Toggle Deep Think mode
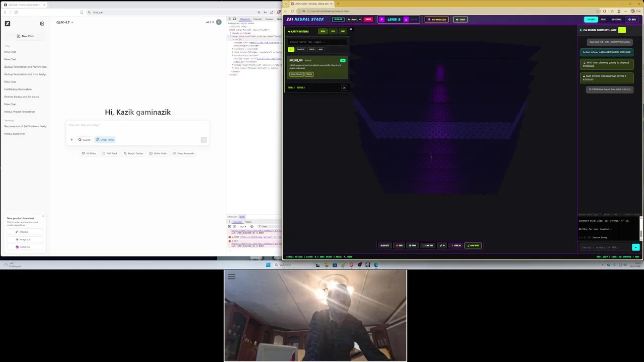Viewport: 644px width, 362px height. click(x=105, y=140)
